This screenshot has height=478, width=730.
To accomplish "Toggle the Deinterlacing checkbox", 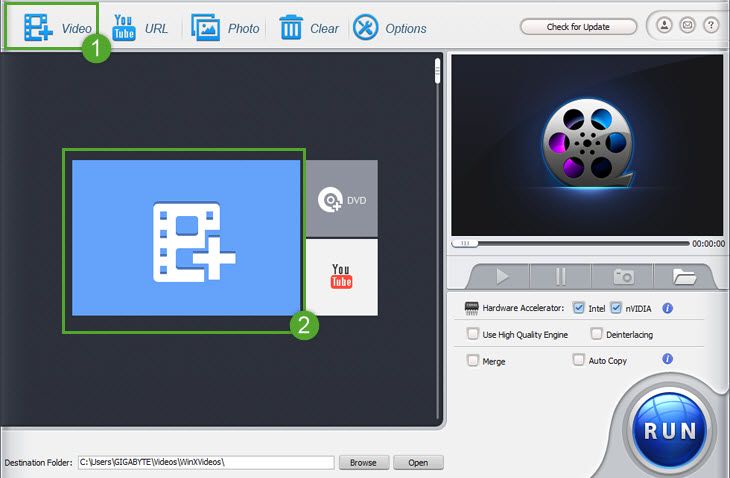I will tap(596, 334).
